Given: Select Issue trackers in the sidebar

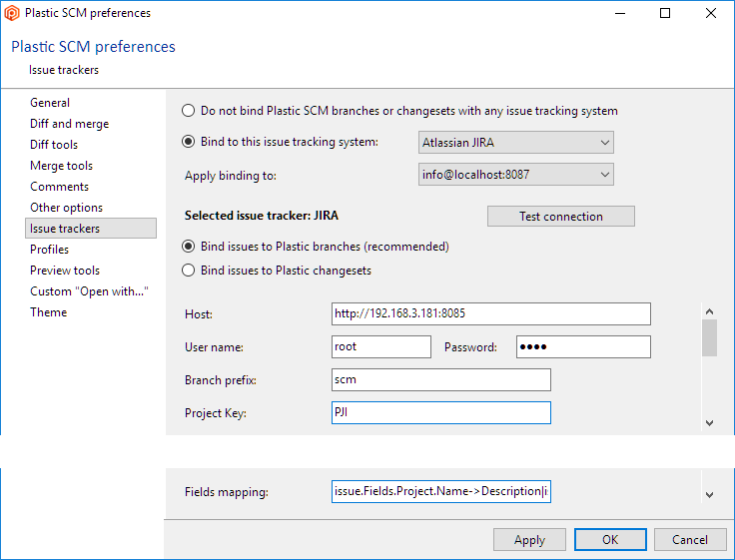Looking at the screenshot, I should pyautogui.click(x=91, y=229).
